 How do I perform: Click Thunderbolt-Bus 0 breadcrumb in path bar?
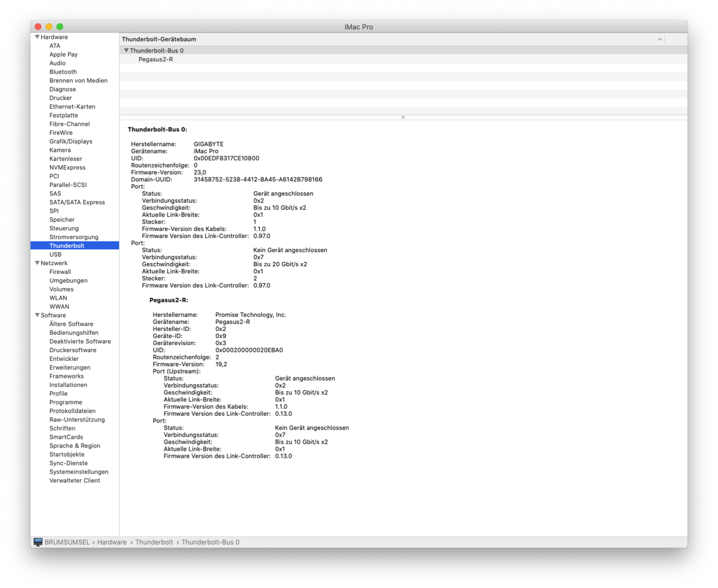click(x=211, y=542)
